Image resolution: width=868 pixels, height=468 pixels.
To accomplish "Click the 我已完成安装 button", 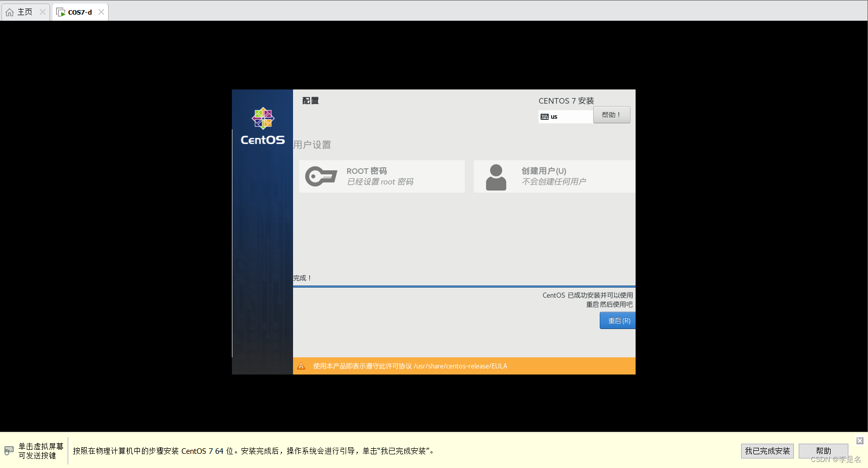I will point(767,451).
